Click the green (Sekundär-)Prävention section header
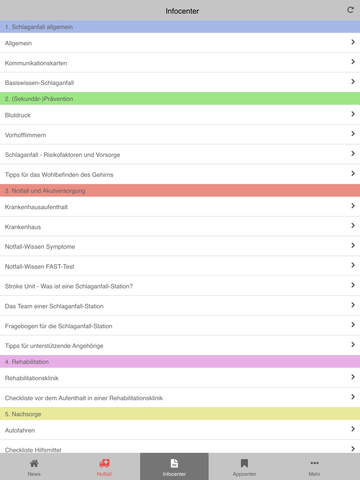Screen dimensions: 360x480 point(180,99)
